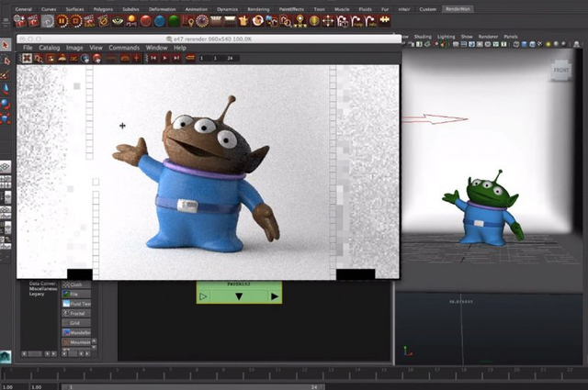
Task: Jump to the last frame in the render window
Action: click(175, 58)
